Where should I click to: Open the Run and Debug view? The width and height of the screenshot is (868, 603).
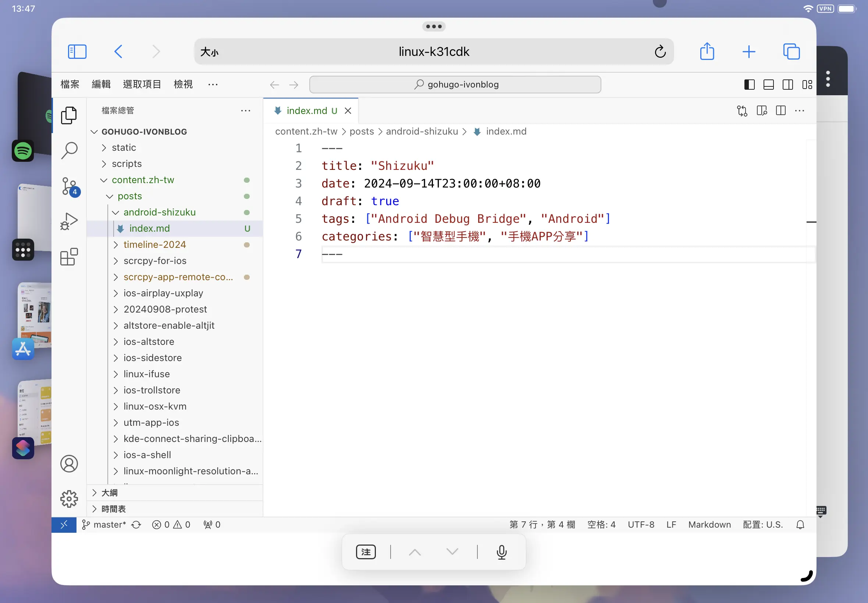click(69, 221)
